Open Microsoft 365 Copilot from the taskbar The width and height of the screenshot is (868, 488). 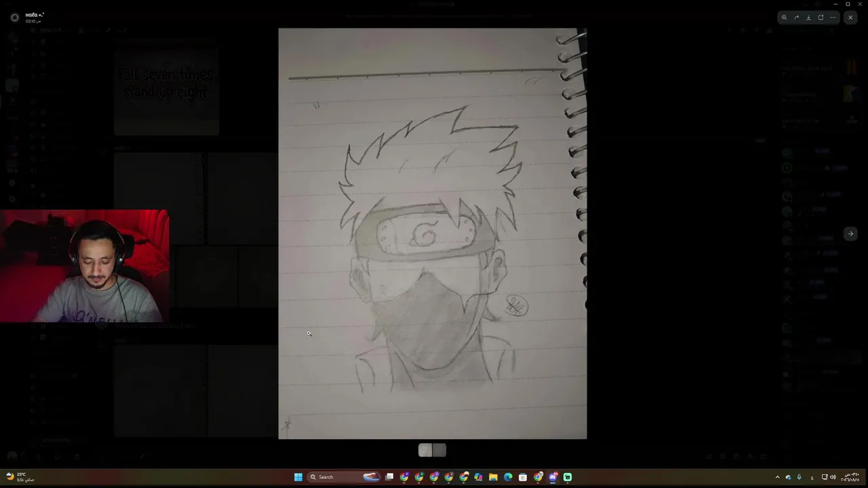click(479, 477)
